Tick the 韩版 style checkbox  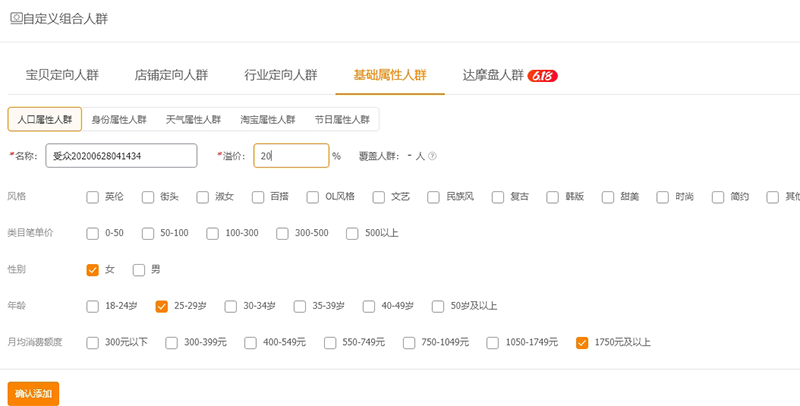pyautogui.click(x=554, y=196)
